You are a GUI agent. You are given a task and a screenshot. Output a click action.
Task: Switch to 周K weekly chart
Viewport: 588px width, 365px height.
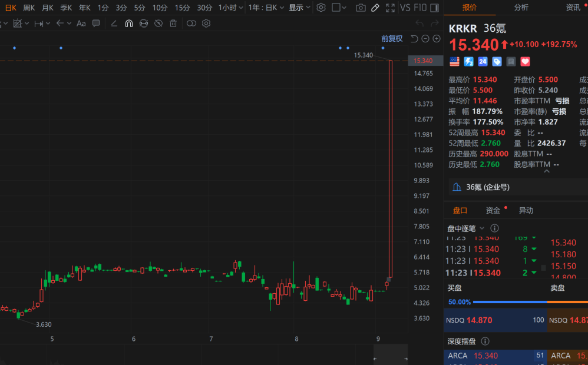tap(29, 8)
